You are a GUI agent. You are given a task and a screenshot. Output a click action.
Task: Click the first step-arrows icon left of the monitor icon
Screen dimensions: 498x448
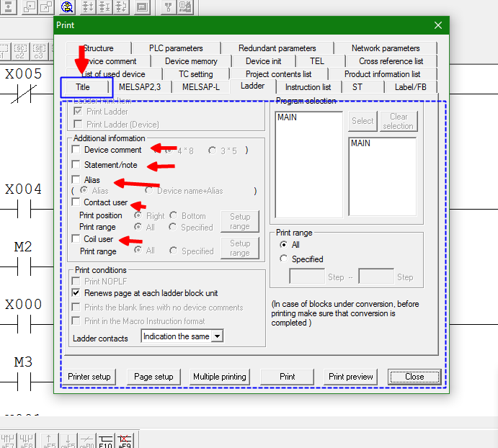[x=88, y=7]
